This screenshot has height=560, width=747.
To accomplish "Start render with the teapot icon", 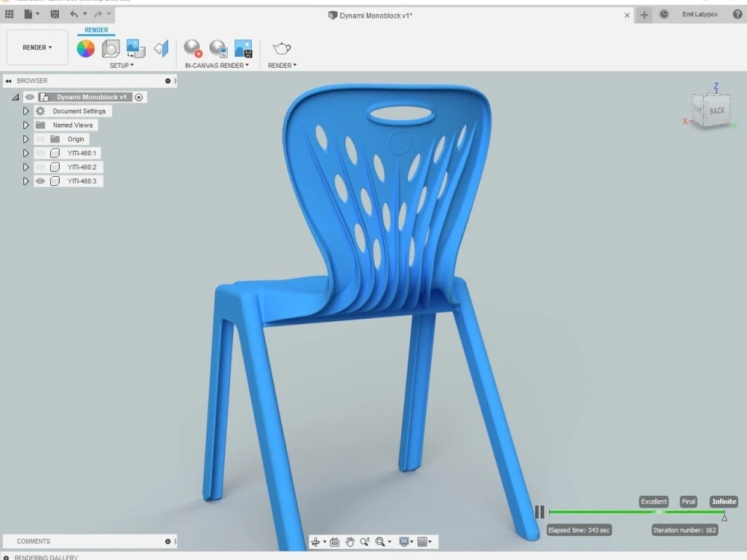I will 282,48.
